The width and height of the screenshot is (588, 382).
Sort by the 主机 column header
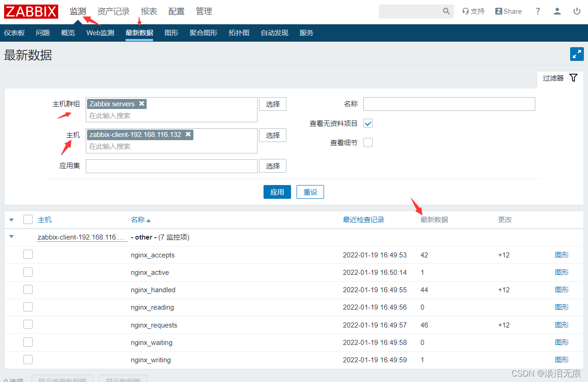click(x=44, y=220)
